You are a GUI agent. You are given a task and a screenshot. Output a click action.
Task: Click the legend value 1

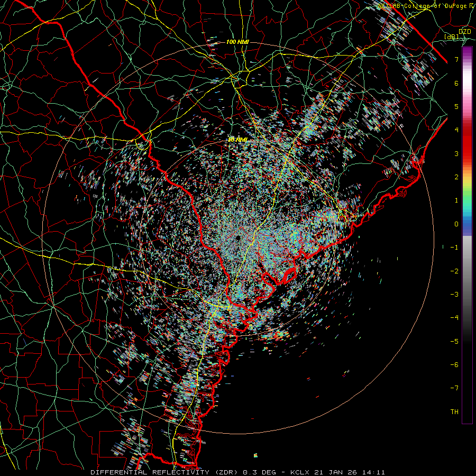[456, 200]
